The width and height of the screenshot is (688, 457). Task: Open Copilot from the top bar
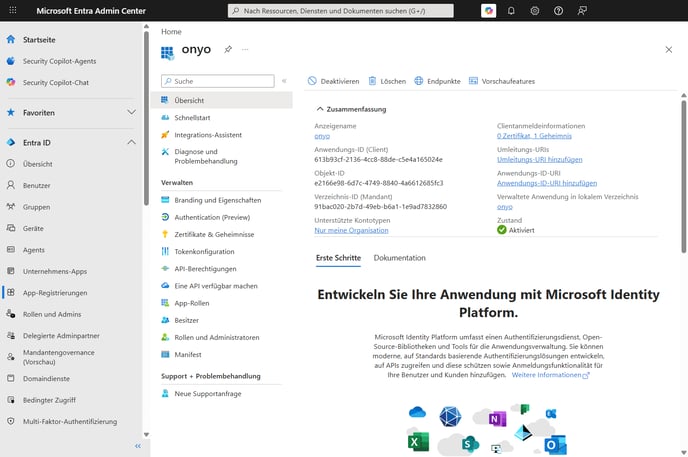[x=488, y=11]
